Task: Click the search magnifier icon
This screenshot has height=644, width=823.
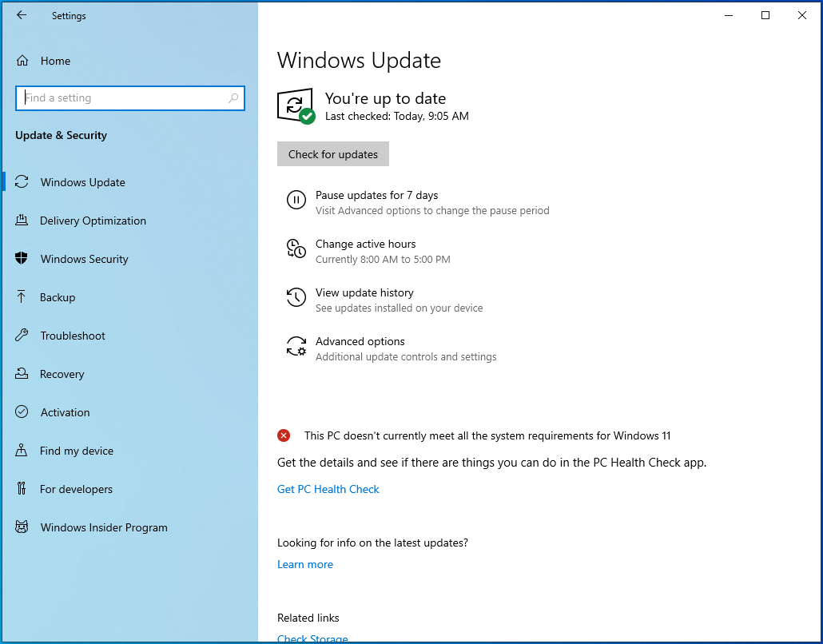Action: pyautogui.click(x=233, y=98)
